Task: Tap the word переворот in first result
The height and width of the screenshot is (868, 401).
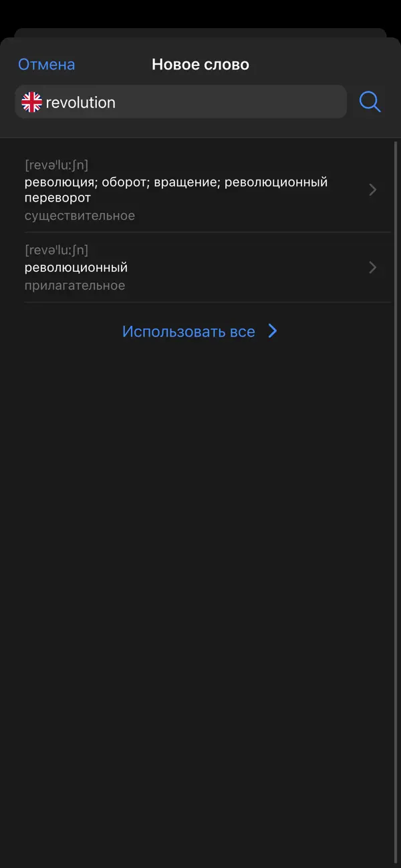Action: click(x=57, y=198)
